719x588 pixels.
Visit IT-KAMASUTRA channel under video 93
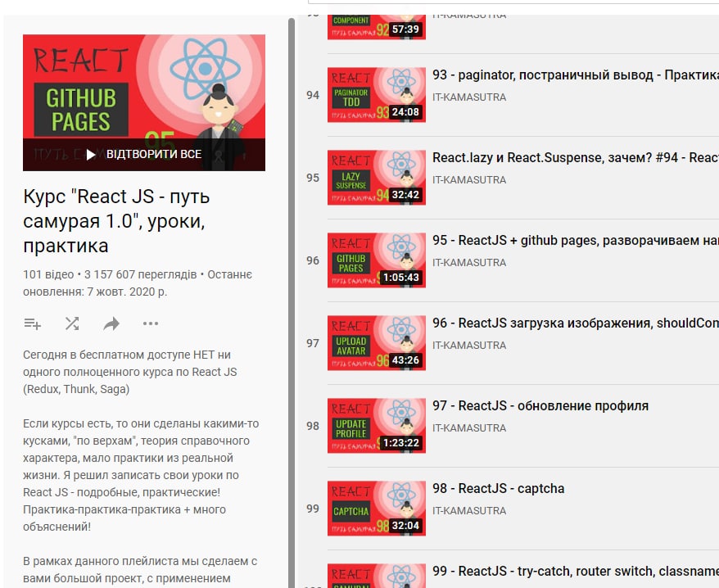point(469,97)
